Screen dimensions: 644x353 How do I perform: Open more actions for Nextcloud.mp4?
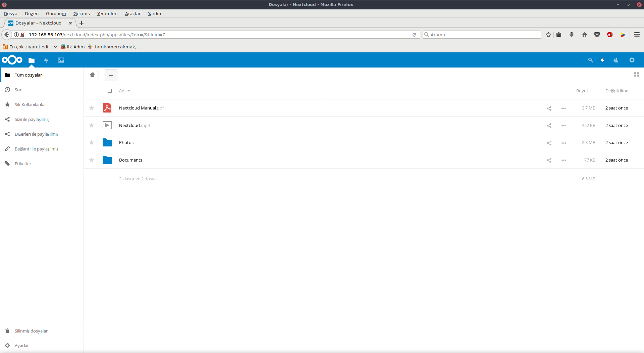[564, 126]
